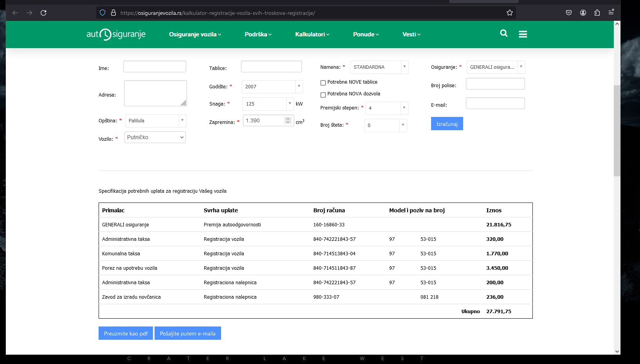The height and width of the screenshot is (364, 640).
Task: Open the Namena STANDARDNA dropdown
Action: pos(379,67)
